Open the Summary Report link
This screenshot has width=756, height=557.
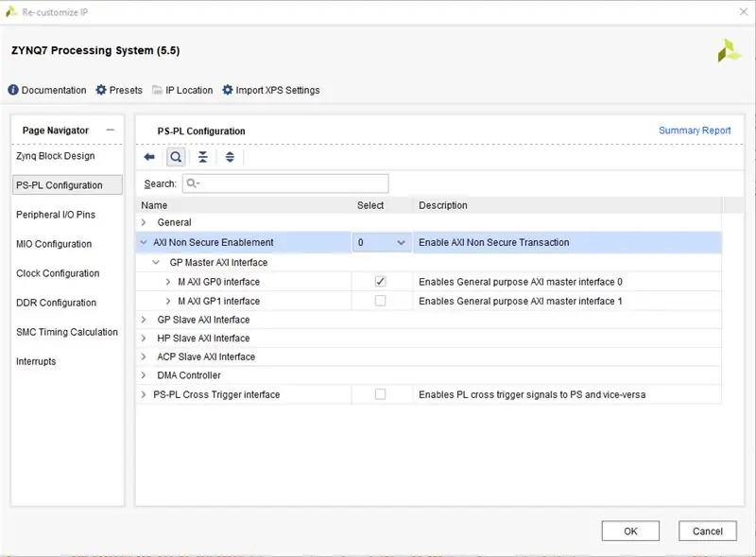click(695, 131)
